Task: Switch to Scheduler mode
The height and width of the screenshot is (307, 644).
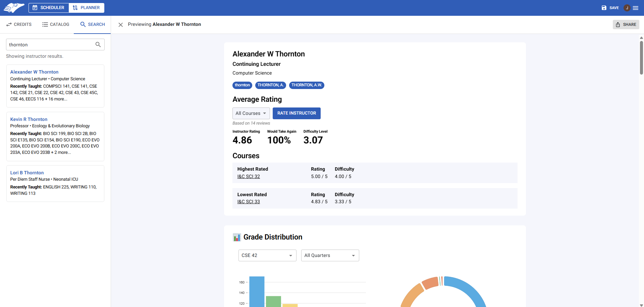Action: point(49,8)
